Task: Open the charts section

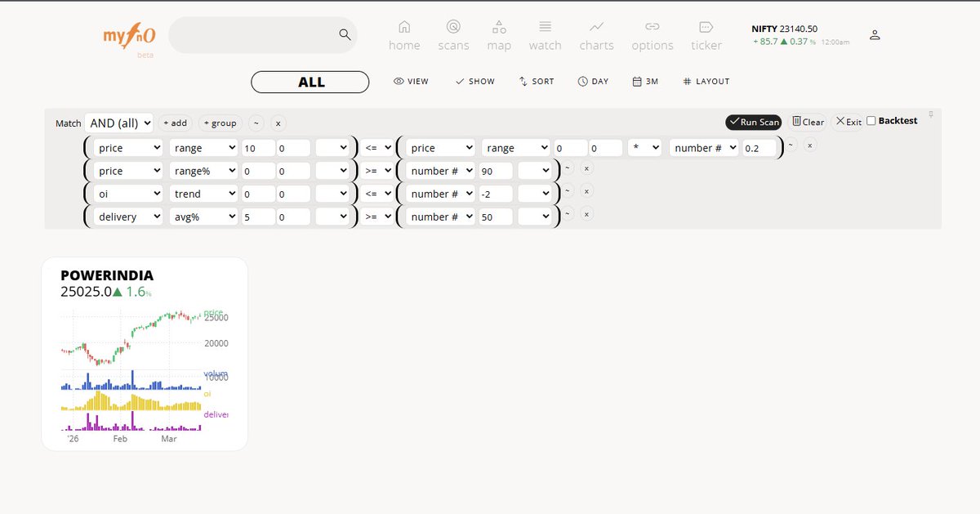Action: [596, 36]
